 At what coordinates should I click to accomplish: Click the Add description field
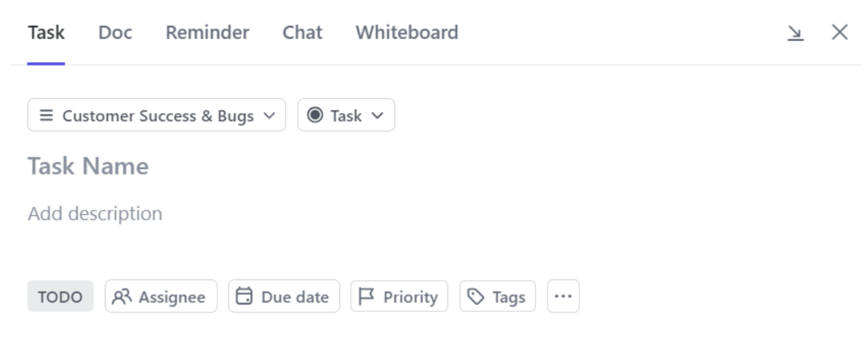pos(95,214)
